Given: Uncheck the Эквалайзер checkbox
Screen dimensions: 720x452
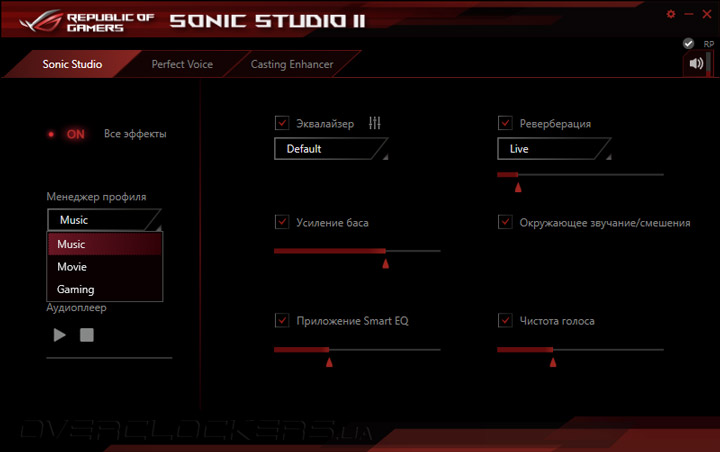Looking at the screenshot, I should pos(281,123).
